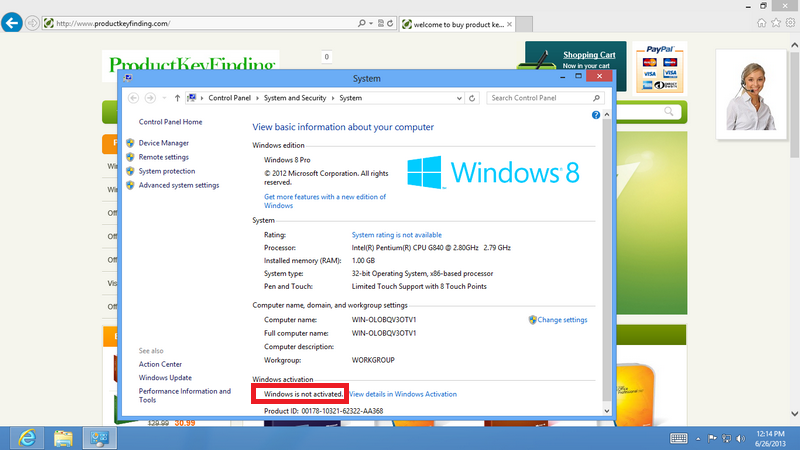The width and height of the screenshot is (800, 450).
Task: Open System protection link
Action: (x=167, y=171)
